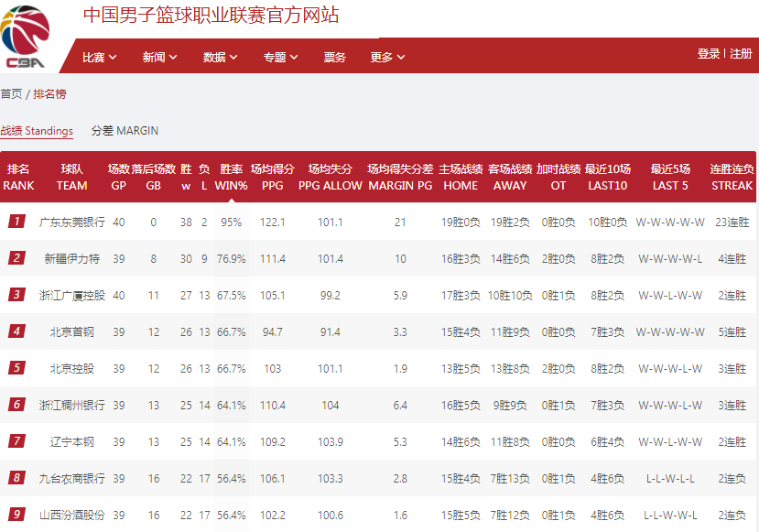Click the 95% win rate cell
Viewport: 759px width, 532px height.
pos(232,223)
